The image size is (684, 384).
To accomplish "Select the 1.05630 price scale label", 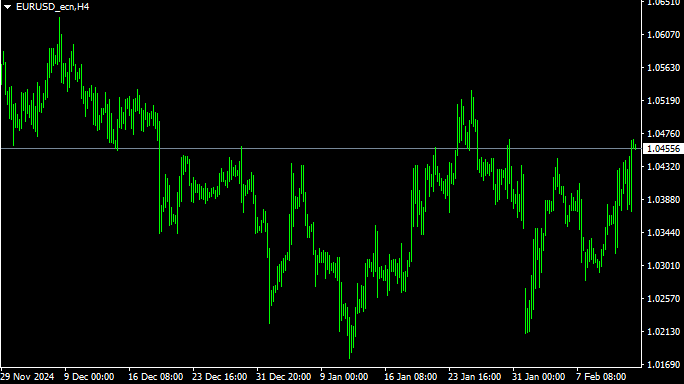I will pyautogui.click(x=663, y=68).
